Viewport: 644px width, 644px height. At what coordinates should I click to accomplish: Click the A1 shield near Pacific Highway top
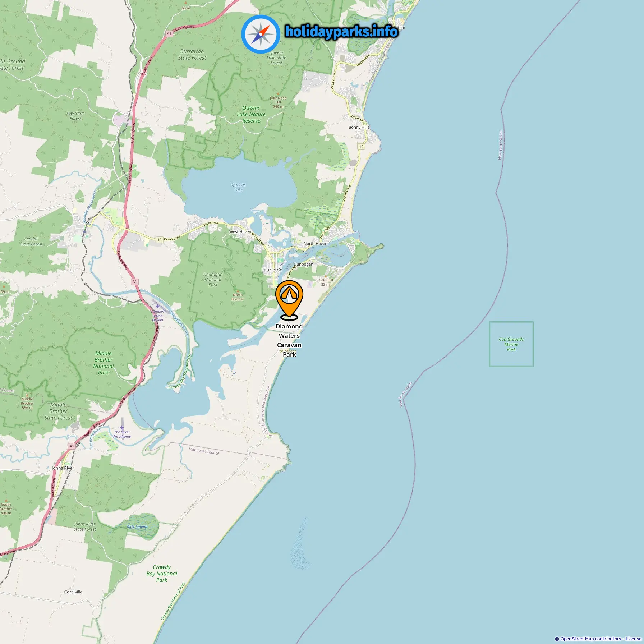coord(169,33)
